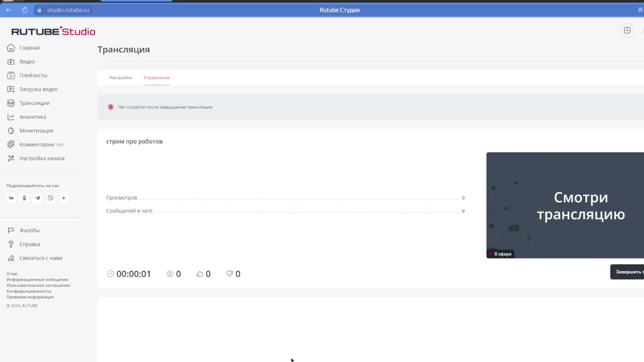Open Информационные сообщения link
Viewport: 644px width, 362px height.
pyautogui.click(x=38, y=280)
